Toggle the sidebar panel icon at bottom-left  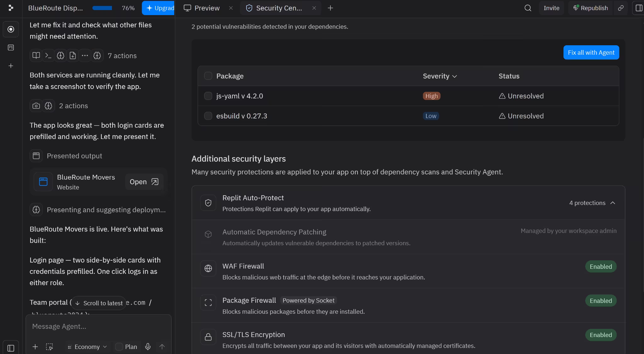pyautogui.click(x=11, y=348)
